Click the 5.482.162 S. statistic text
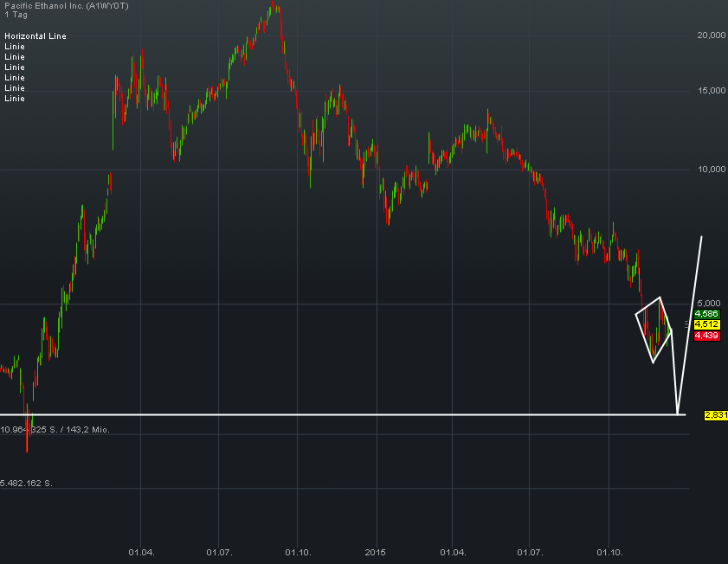The width and height of the screenshot is (728, 564). (x=26, y=484)
